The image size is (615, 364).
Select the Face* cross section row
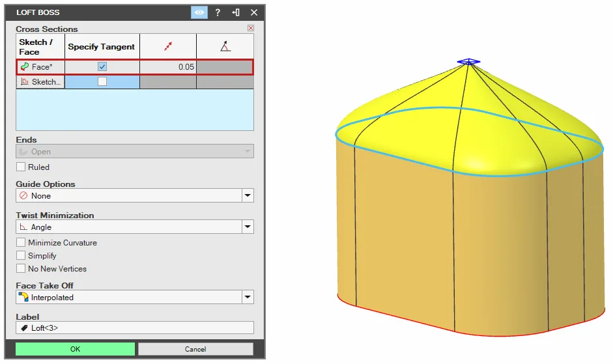pos(135,67)
